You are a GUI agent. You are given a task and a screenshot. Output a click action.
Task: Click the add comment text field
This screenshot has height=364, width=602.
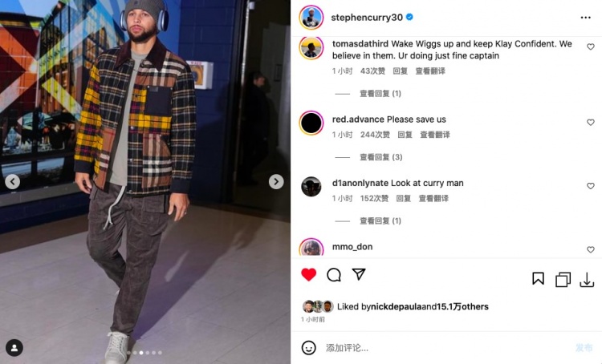pyautogui.click(x=445, y=348)
